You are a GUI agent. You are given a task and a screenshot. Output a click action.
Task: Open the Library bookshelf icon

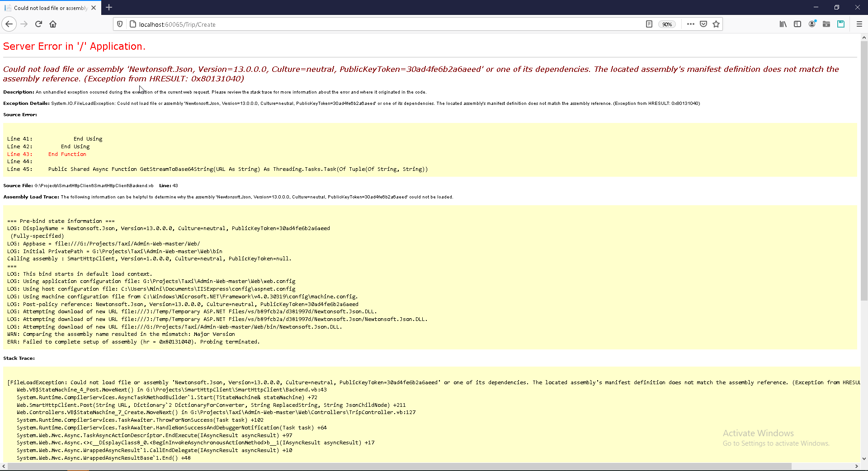click(x=783, y=24)
